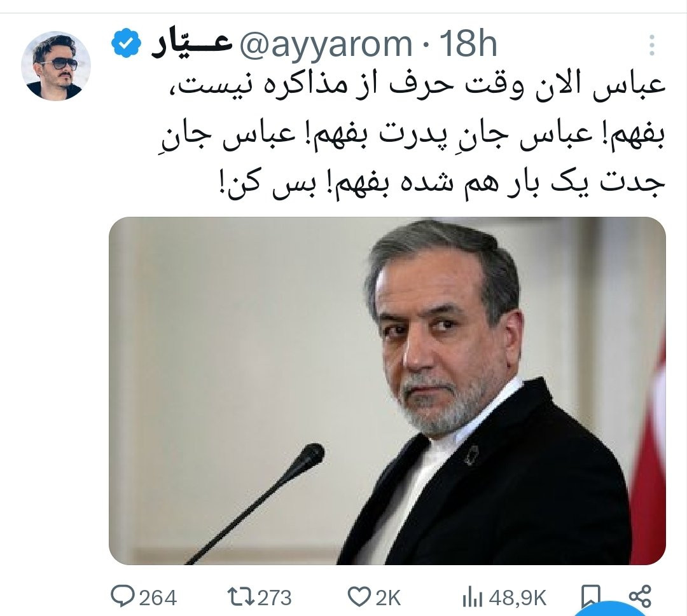
Task: Open the 18h timestamp permalink
Action: pyautogui.click(x=468, y=43)
